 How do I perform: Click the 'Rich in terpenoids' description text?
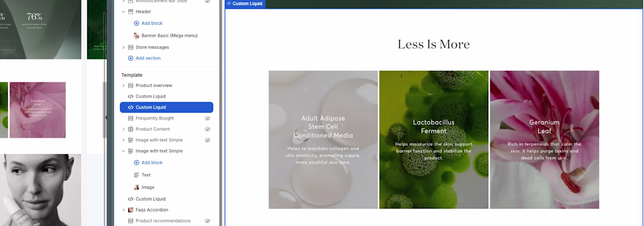tap(544, 151)
